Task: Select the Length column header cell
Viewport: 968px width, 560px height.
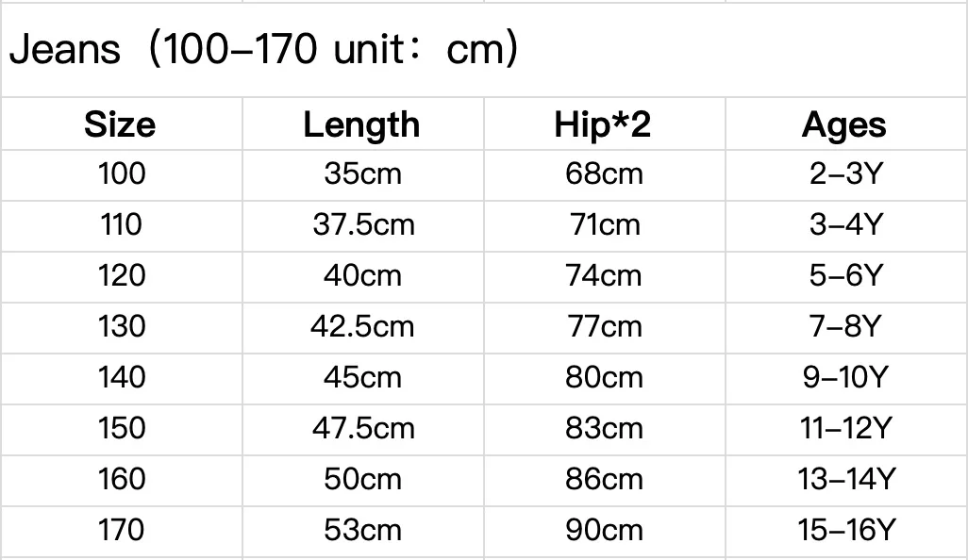Action: pos(361,124)
